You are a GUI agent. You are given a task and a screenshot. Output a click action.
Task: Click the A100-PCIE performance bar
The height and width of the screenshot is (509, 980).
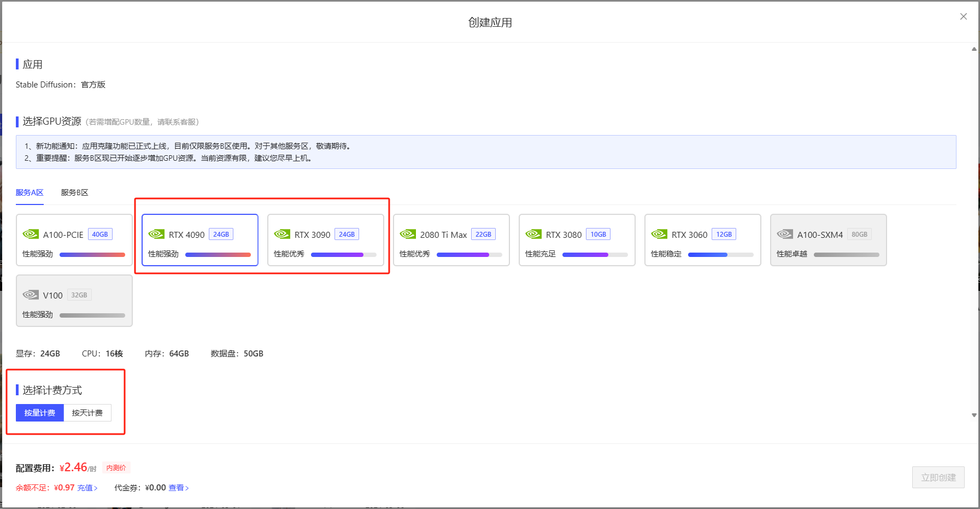point(92,254)
